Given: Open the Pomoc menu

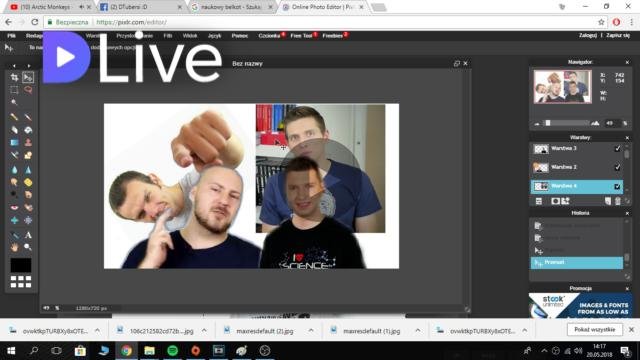Looking at the screenshot, I should [x=240, y=36].
